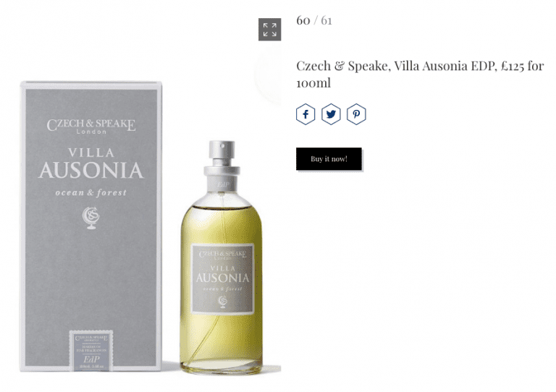Click the Czech & Speake London logo on box
This screenshot has height=392, width=556.
click(91, 126)
